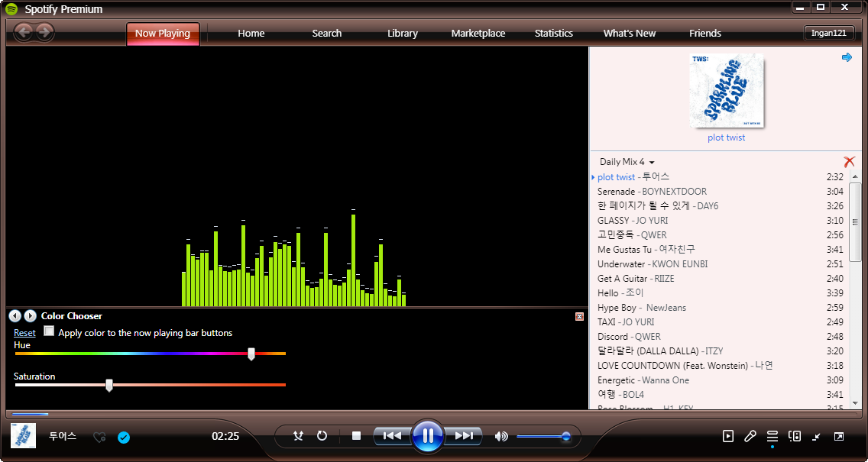The image size is (868, 462).
Task: Click the Reset link in Color Chooser
Action: [24, 332]
